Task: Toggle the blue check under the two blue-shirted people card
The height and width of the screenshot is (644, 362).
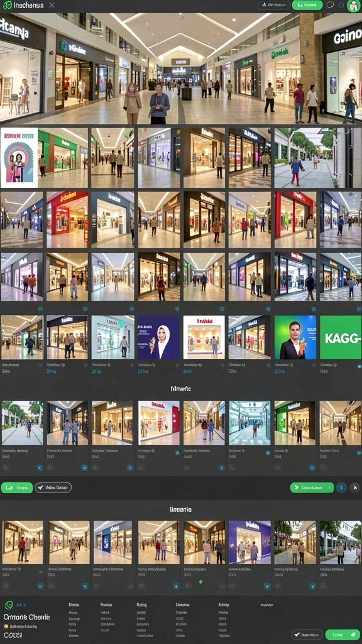Action: (x=85, y=467)
